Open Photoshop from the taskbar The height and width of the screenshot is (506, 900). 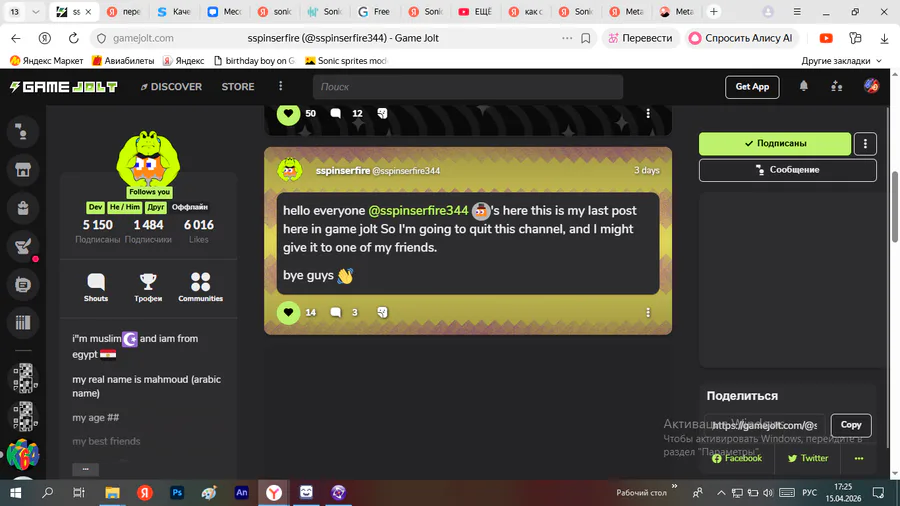177,492
